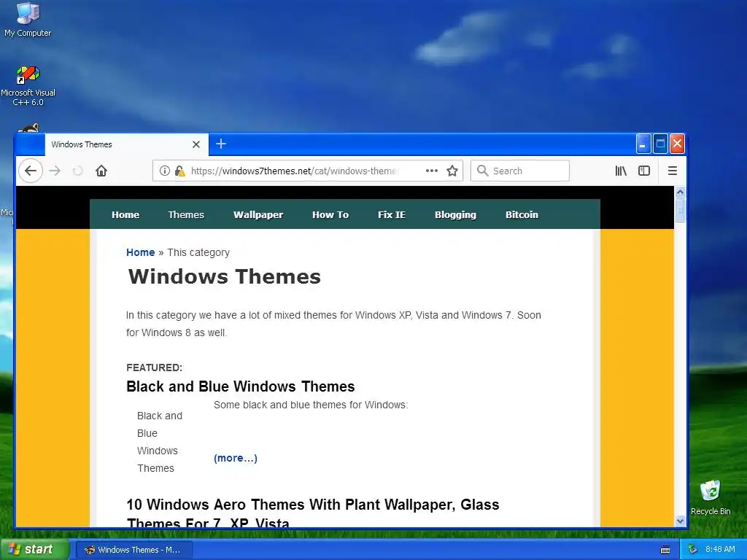747x560 pixels.
Task: Click the padlock warning icon in address bar
Action: pyautogui.click(x=179, y=171)
